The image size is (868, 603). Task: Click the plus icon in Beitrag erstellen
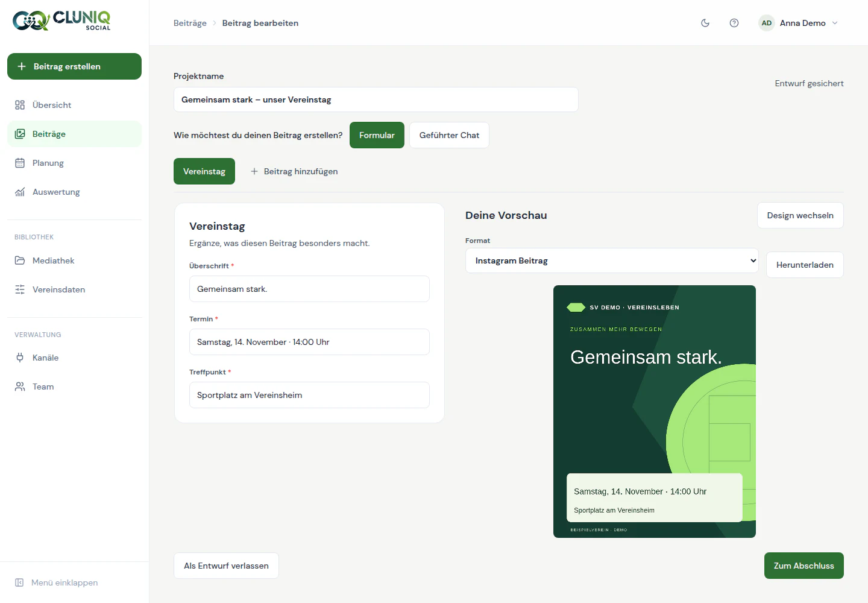22,66
